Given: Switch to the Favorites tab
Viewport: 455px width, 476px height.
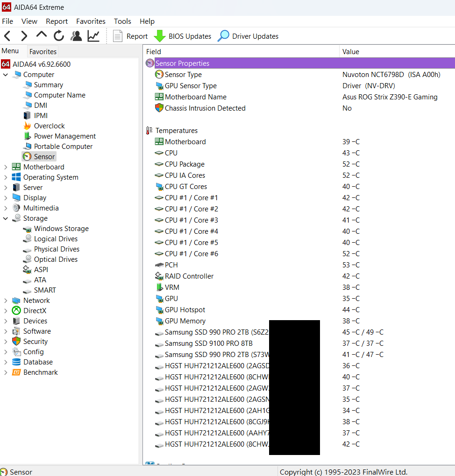Looking at the screenshot, I should pos(43,51).
